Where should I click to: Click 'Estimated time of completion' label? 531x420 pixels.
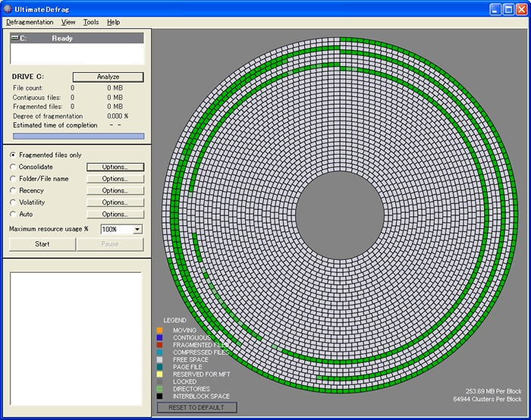(55, 125)
